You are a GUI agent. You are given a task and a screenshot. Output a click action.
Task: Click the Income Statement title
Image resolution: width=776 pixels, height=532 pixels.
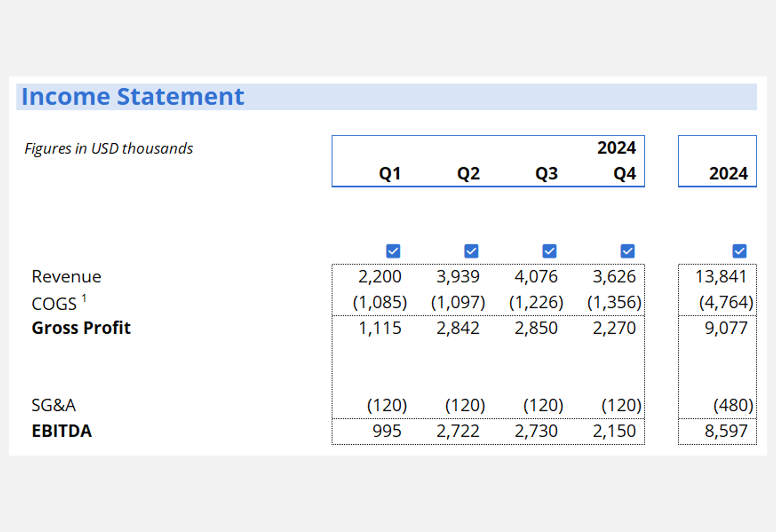point(133,97)
